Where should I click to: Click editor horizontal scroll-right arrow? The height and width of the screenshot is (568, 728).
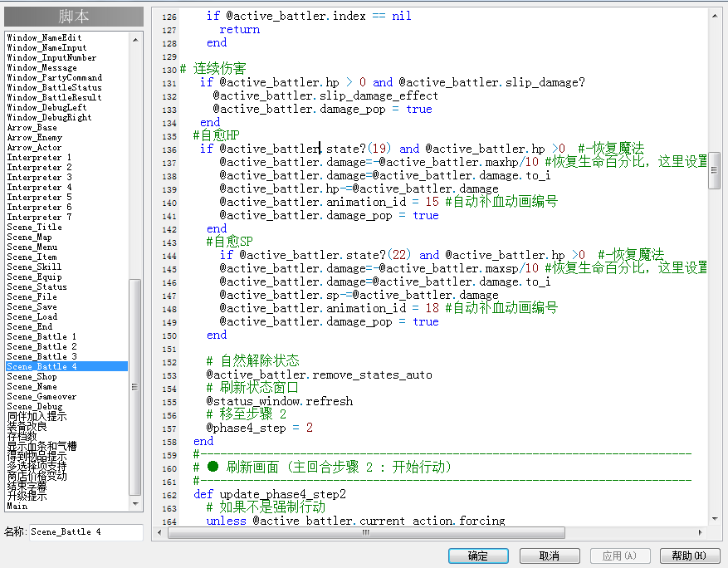point(701,532)
